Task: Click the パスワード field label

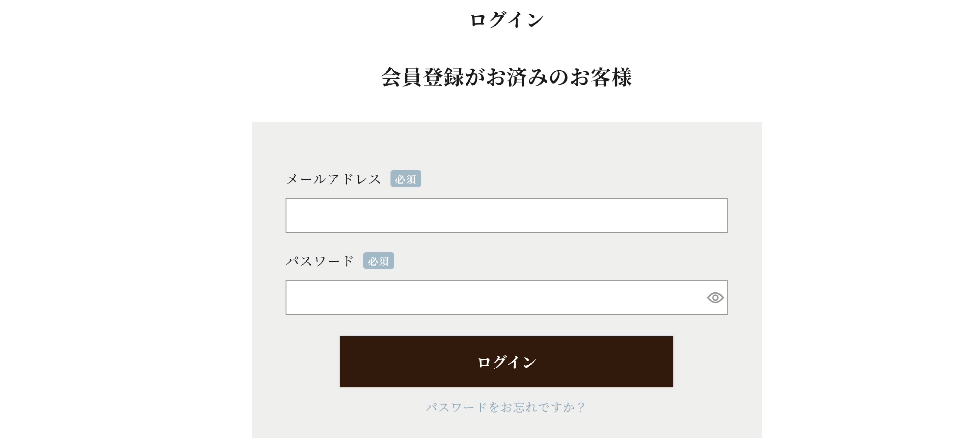Action: tap(320, 261)
